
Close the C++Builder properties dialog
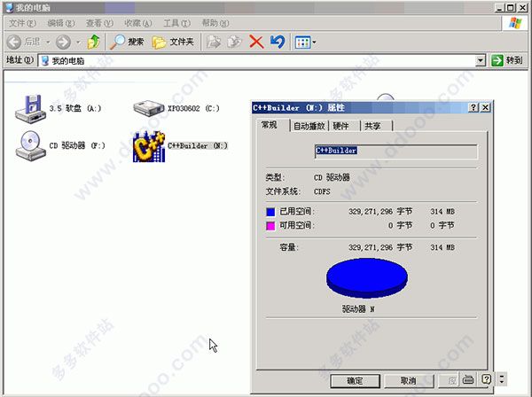coord(486,108)
